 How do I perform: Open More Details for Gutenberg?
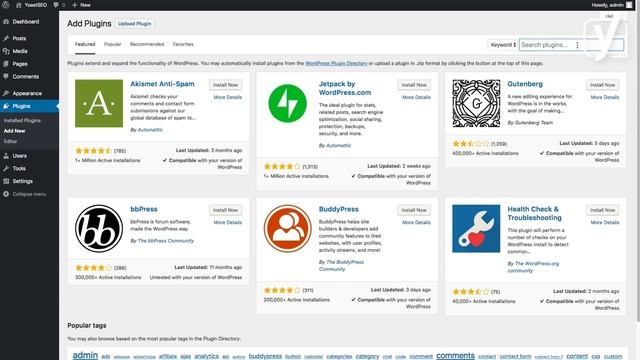pos(605,97)
